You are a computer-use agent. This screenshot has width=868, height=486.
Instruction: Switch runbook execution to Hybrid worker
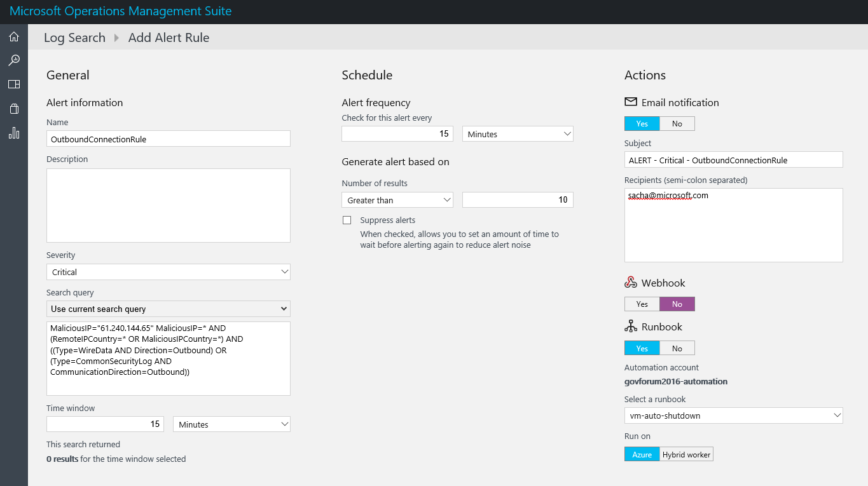tap(686, 454)
